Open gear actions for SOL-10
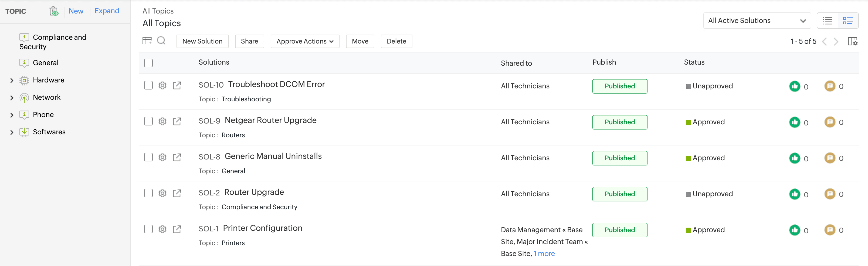The image size is (868, 266). click(x=162, y=85)
